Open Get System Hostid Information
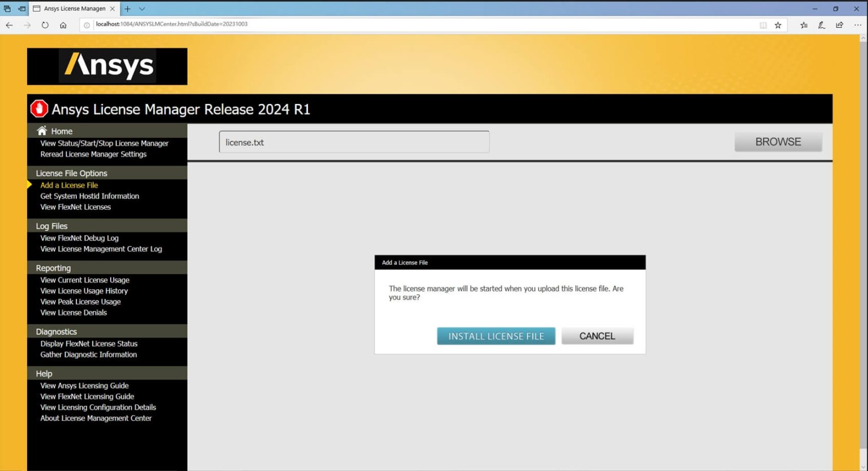This screenshot has width=868, height=471. 89,196
